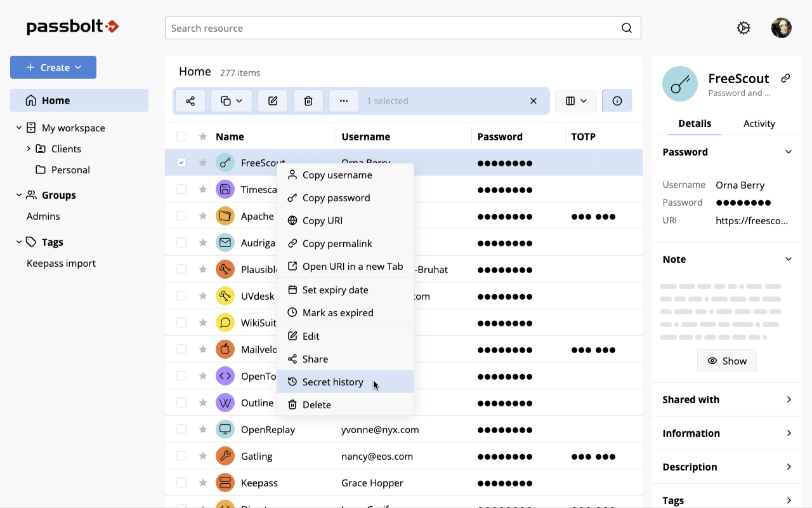Star the FreeScout resource

[203, 163]
